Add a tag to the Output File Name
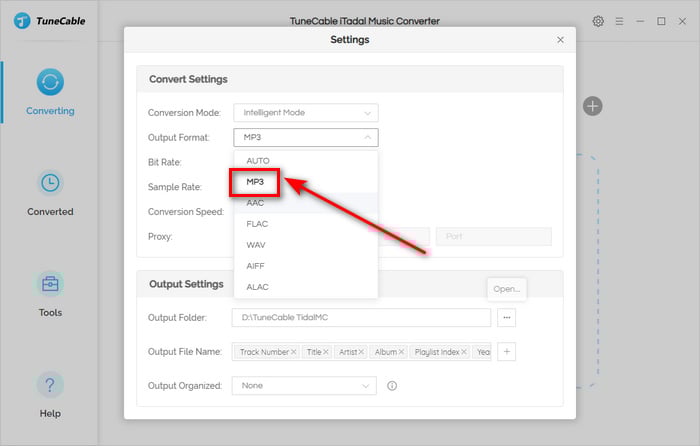The width and height of the screenshot is (700, 446). pos(507,352)
